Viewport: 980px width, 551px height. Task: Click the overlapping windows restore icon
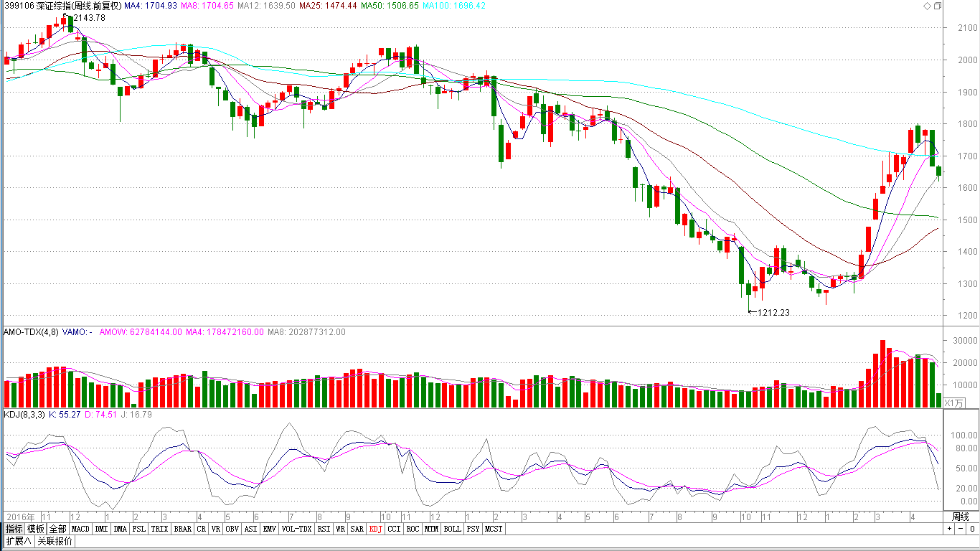tap(937, 6)
